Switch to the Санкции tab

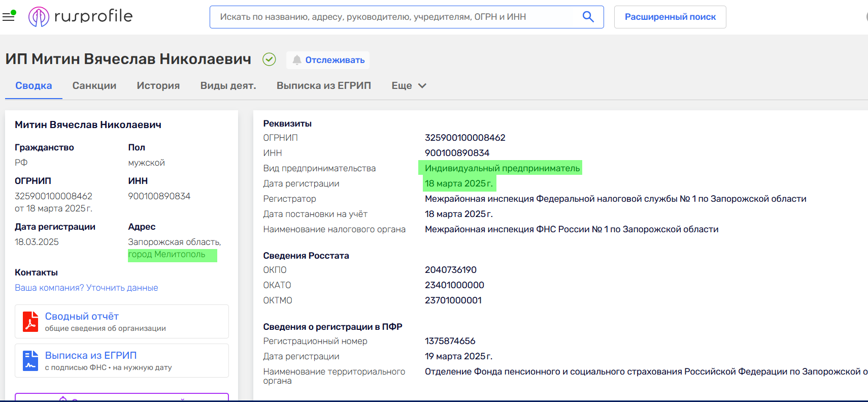click(x=94, y=86)
